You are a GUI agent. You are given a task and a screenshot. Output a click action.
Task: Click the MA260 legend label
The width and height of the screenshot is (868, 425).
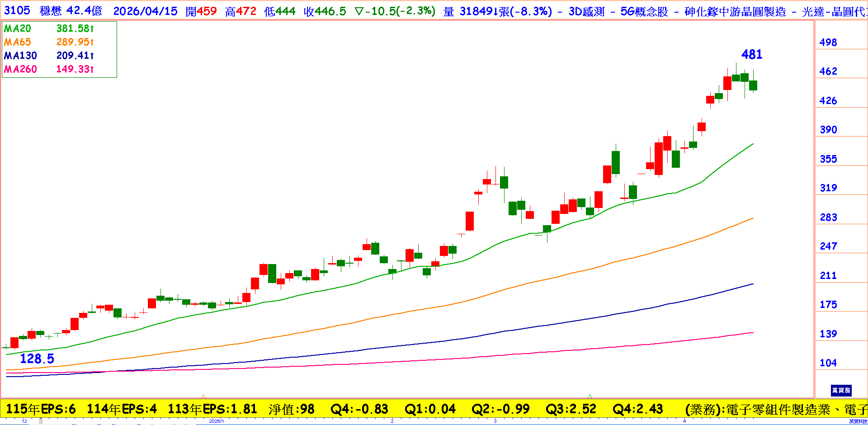[x=20, y=69]
